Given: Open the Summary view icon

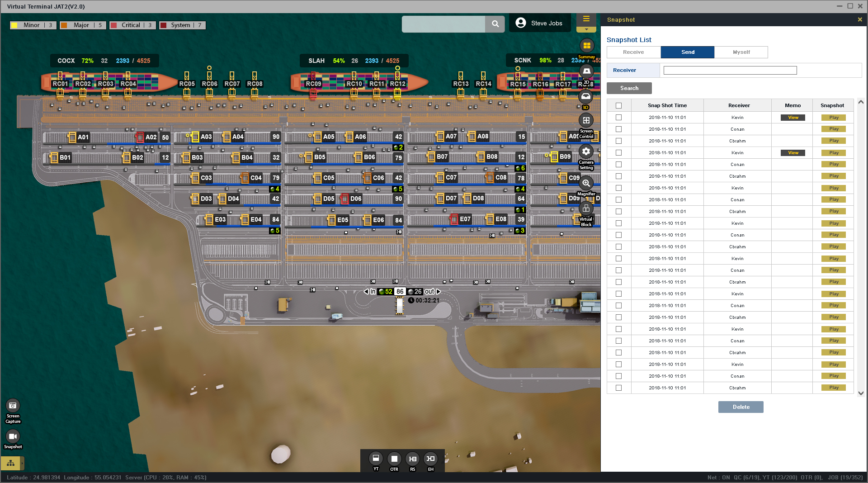Looking at the screenshot, I should click(x=586, y=46).
